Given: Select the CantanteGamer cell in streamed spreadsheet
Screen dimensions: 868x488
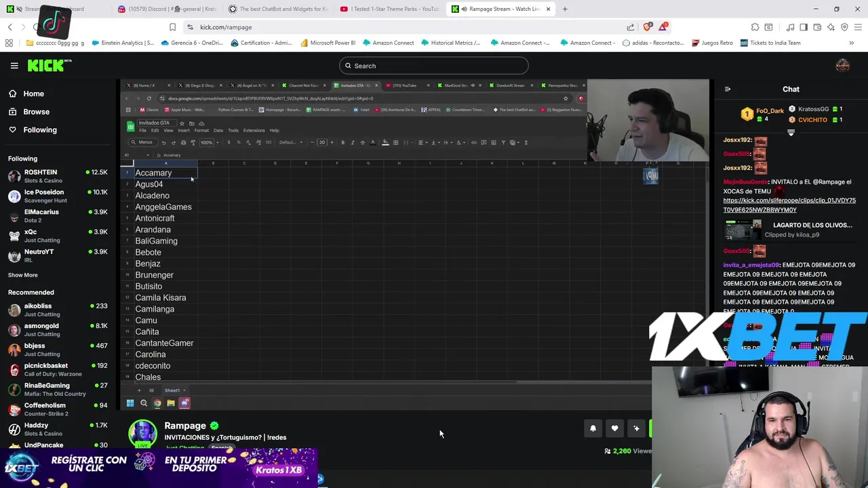Looking at the screenshot, I should (165, 343).
